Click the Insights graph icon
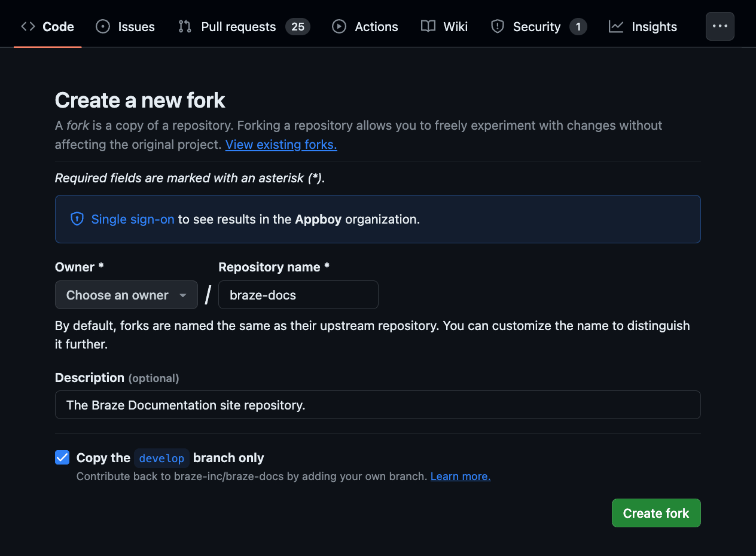The image size is (756, 556). [616, 26]
